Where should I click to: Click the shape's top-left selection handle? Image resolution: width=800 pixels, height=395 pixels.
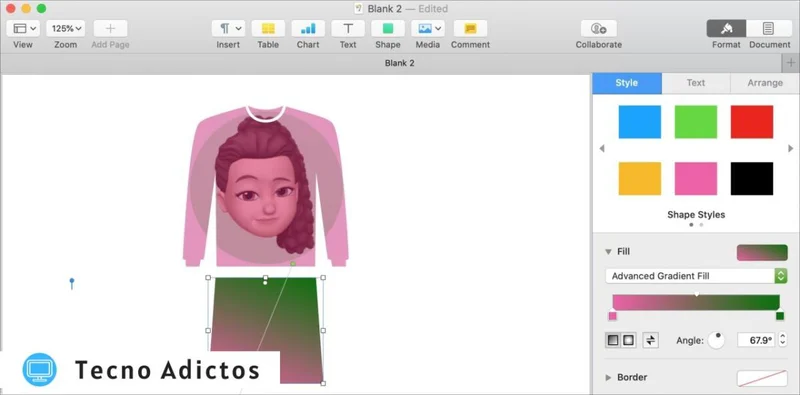[208, 278]
